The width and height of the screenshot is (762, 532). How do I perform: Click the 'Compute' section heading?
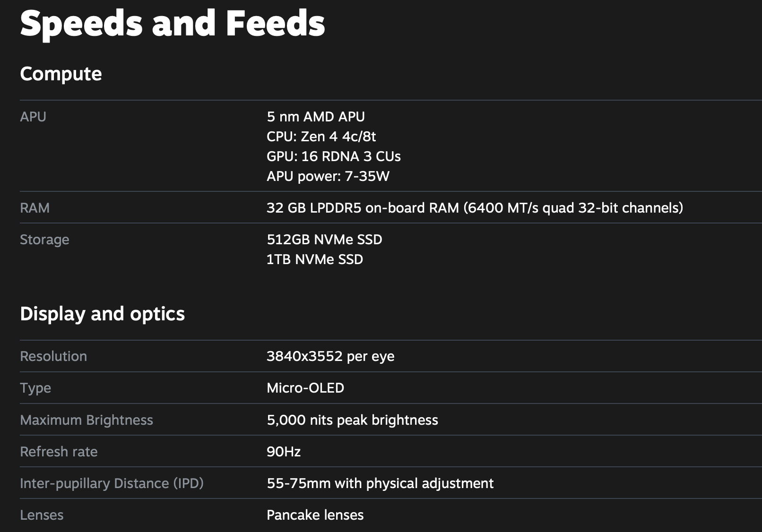coord(61,74)
